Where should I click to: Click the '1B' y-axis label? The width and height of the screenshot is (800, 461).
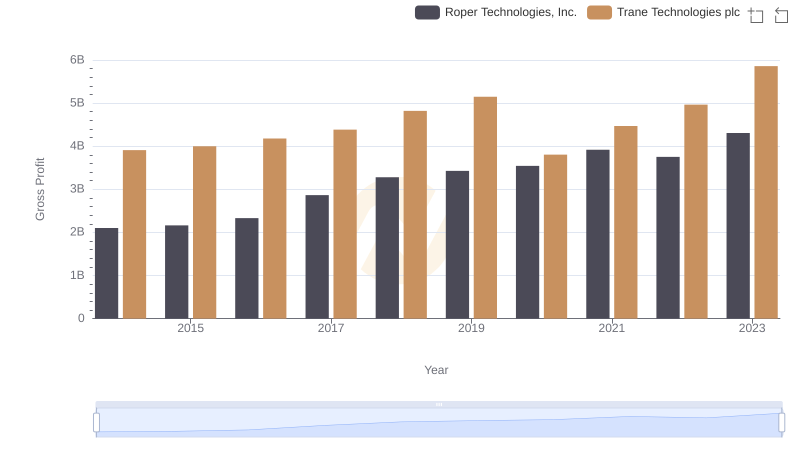click(77, 275)
